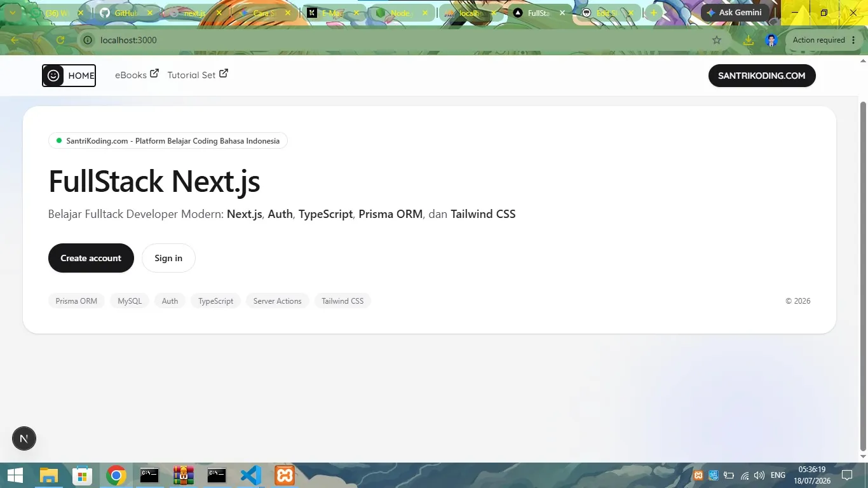Screen dimensions: 868x488
Task: Click the Auth tag chip
Action: (x=170, y=301)
